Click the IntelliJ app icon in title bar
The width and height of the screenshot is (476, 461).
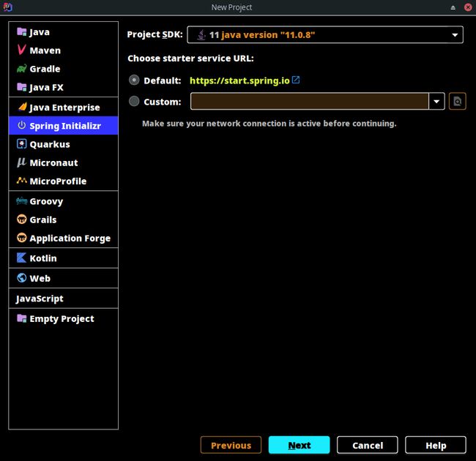coord(7,7)
